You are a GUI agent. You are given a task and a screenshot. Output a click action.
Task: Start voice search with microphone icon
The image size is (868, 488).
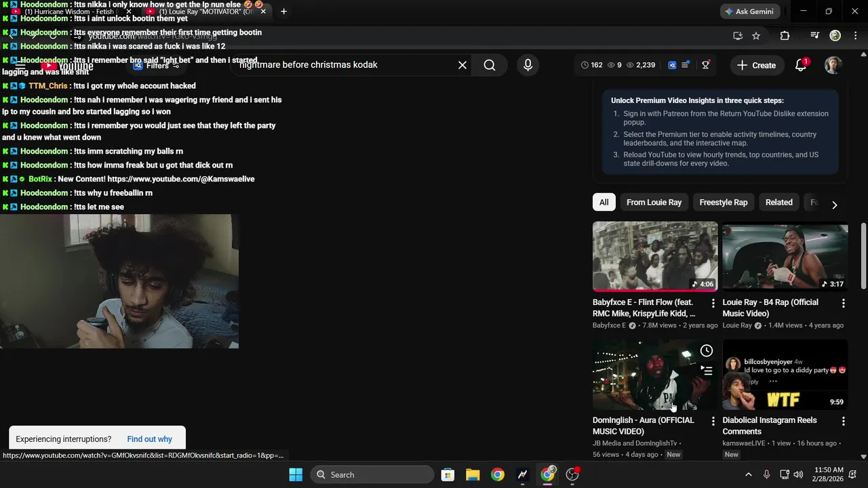(528, 65)
